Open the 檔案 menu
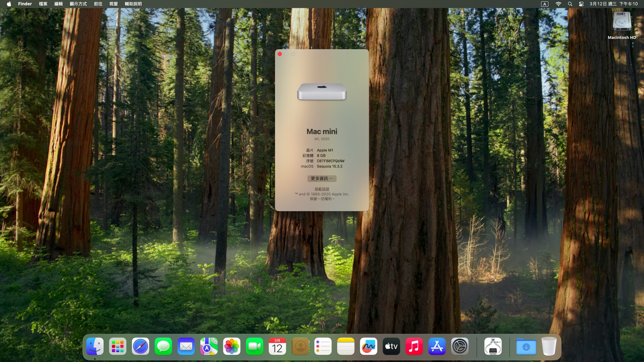The image size is (644, 362). tap(43, 4)
